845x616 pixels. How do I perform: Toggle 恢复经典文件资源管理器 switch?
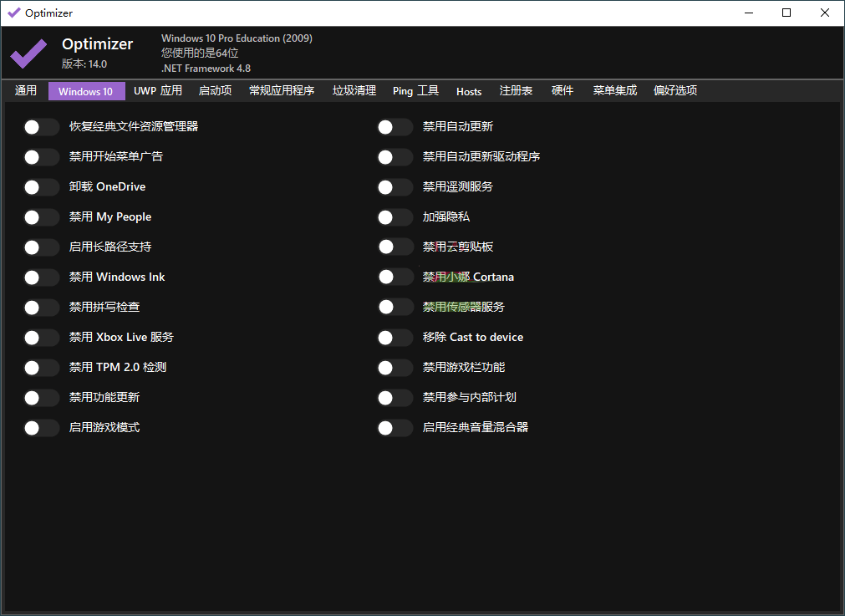[x=42, y=127]
